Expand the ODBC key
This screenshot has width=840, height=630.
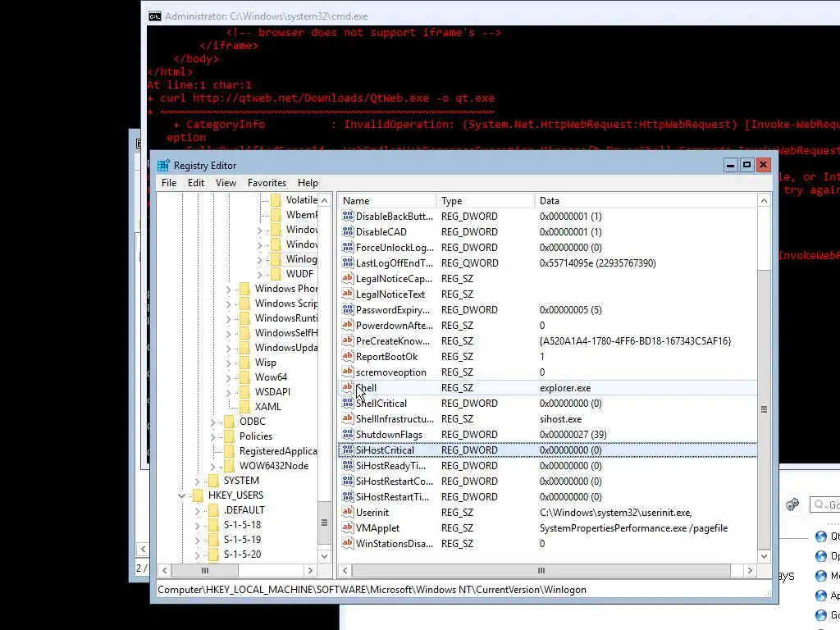213,422
